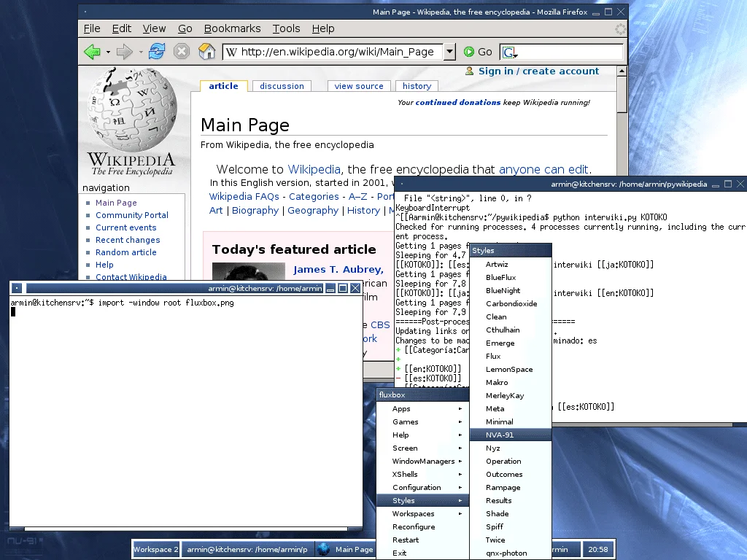Open the Home page icon

[207, 52]
